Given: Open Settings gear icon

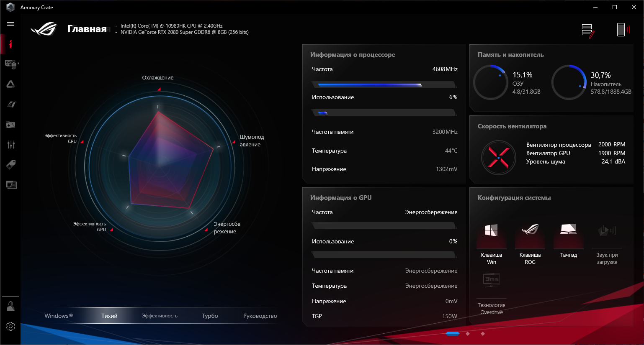Looking at the screenshot, I should point(10,326).
